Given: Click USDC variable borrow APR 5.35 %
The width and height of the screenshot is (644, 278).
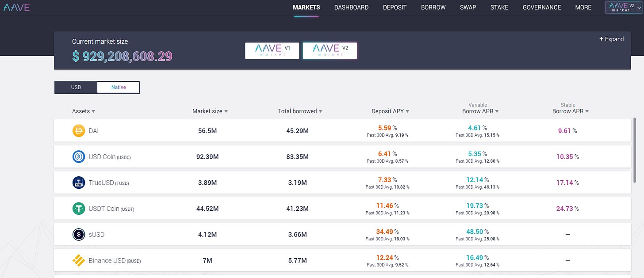Looking at the screenshot, I should pyautogui.click(x=478, y=154).
